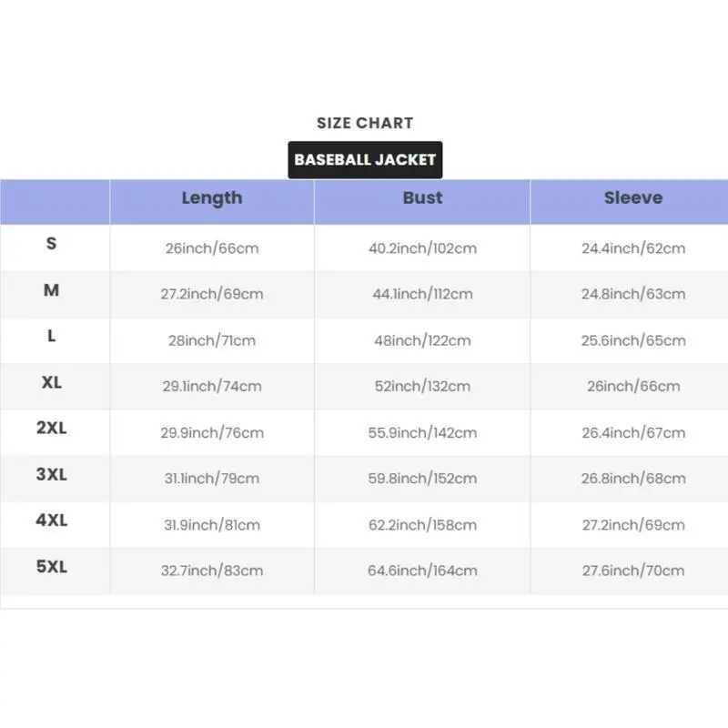Click the L size row label
Image resolution: width=728 pixels, height=728 pixels.
click(52, 336)
